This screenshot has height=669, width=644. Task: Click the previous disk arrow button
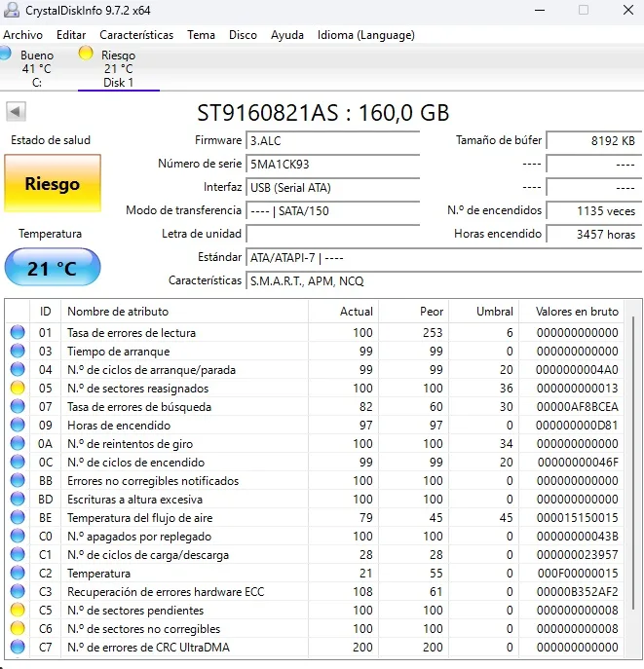pyautogui.click(x=16, y=112)
